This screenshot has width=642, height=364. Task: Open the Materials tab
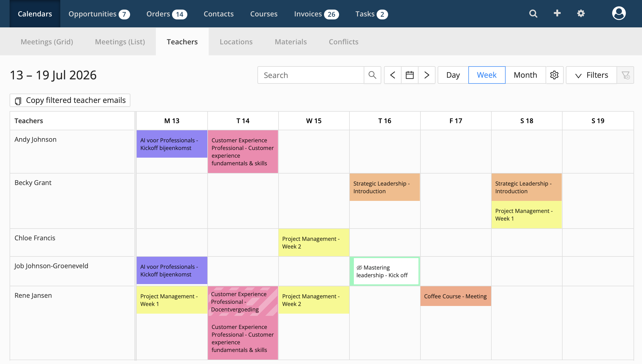coord(291,42)
